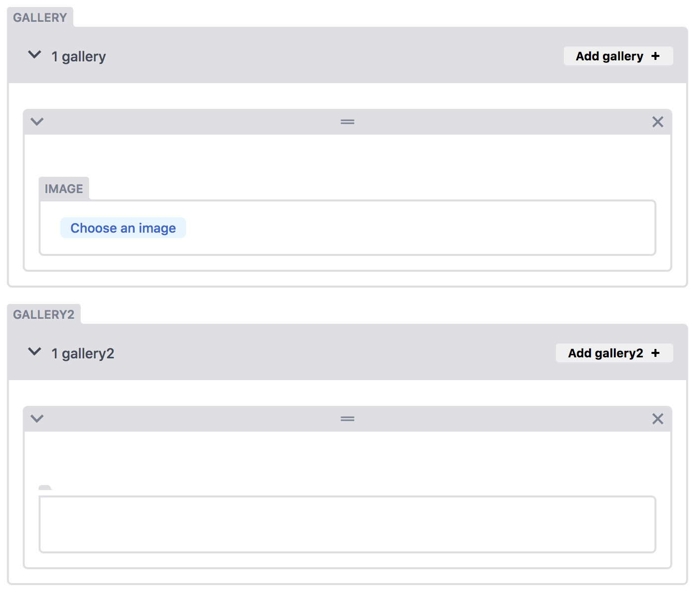The height and width of the screenshot is (591, 700).
Task: Click the "1 gallery" count label
Action: (79, 56)
